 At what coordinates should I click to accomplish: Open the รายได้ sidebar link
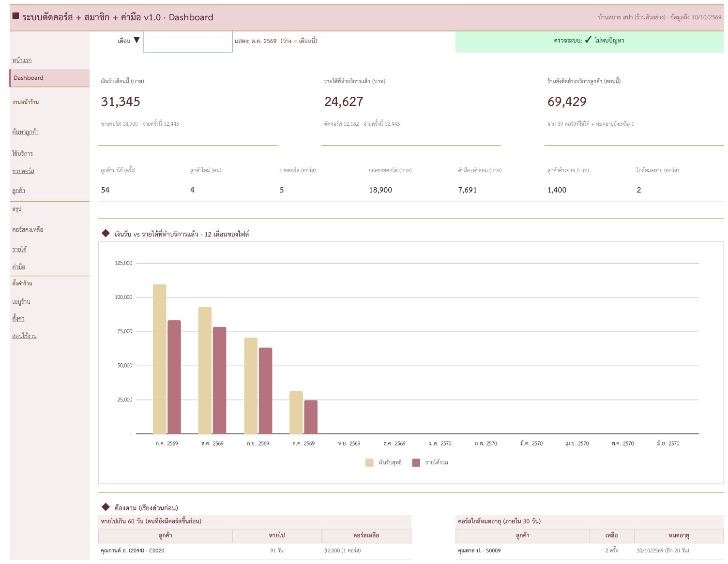point(19,249)
